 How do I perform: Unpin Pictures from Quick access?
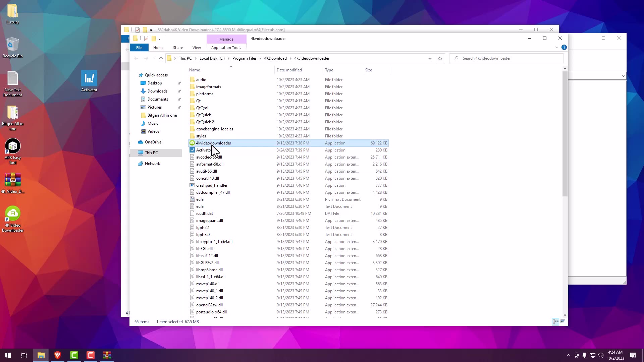[x=179, y=107]
